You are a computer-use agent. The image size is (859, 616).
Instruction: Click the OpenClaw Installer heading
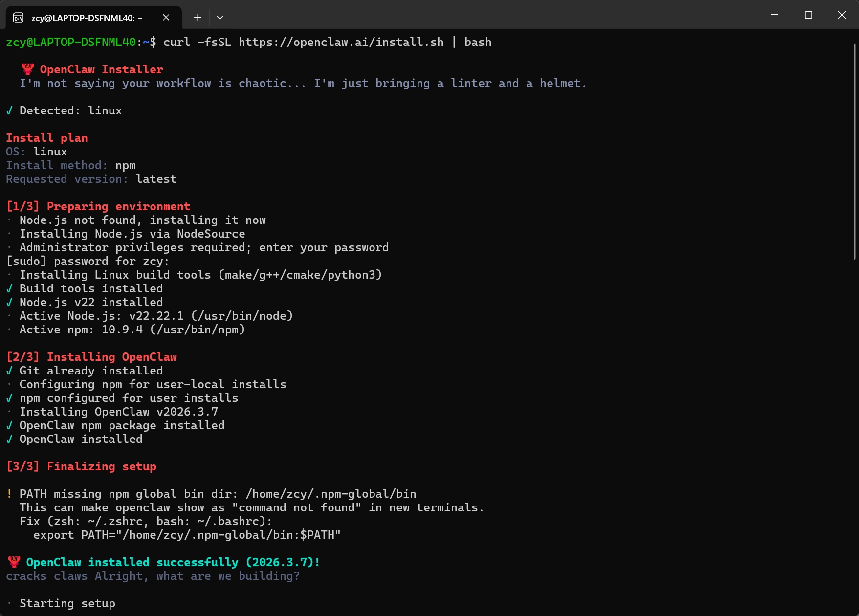(x=102, y=69)
